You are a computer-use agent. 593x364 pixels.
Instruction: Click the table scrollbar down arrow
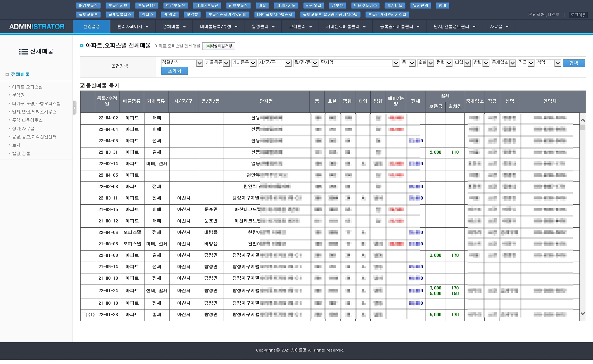click(583, 314)
